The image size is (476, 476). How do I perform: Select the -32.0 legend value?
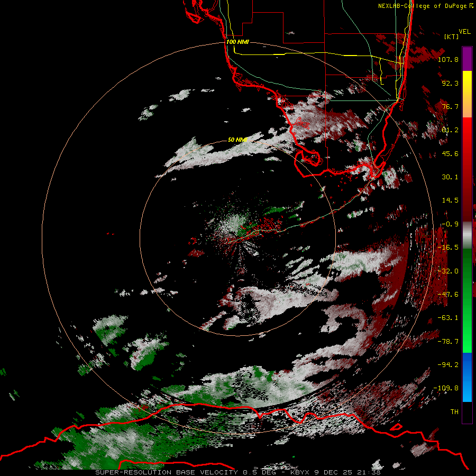click(448, 271)
